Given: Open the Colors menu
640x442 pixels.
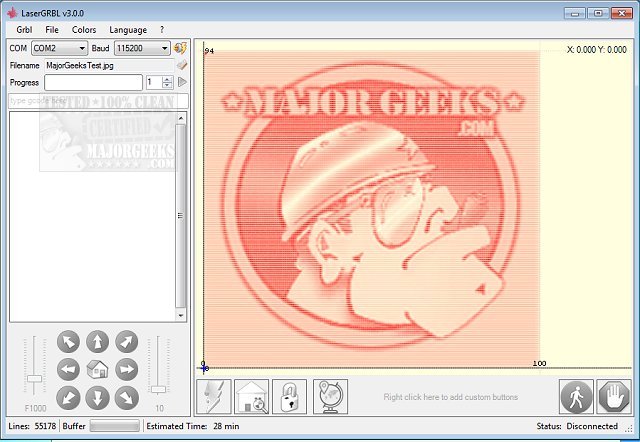Looking at the screenshot, I should [x=84, y=30].
